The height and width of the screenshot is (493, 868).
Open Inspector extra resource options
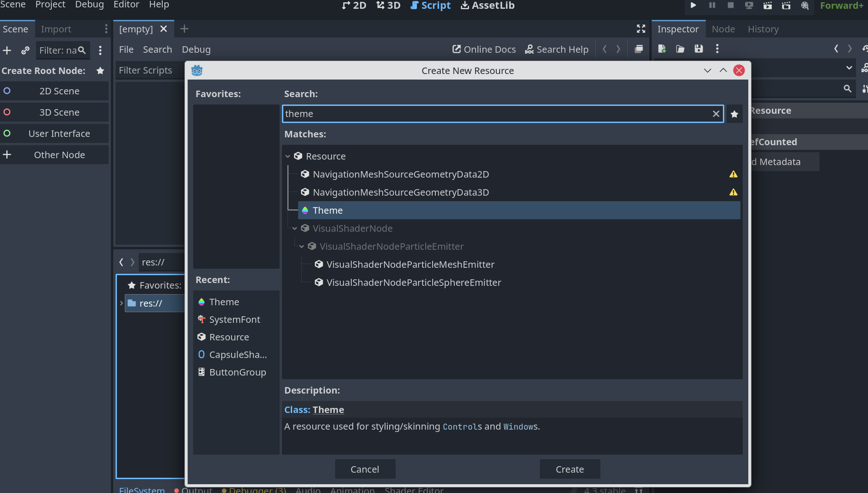(x=717, y=49)
